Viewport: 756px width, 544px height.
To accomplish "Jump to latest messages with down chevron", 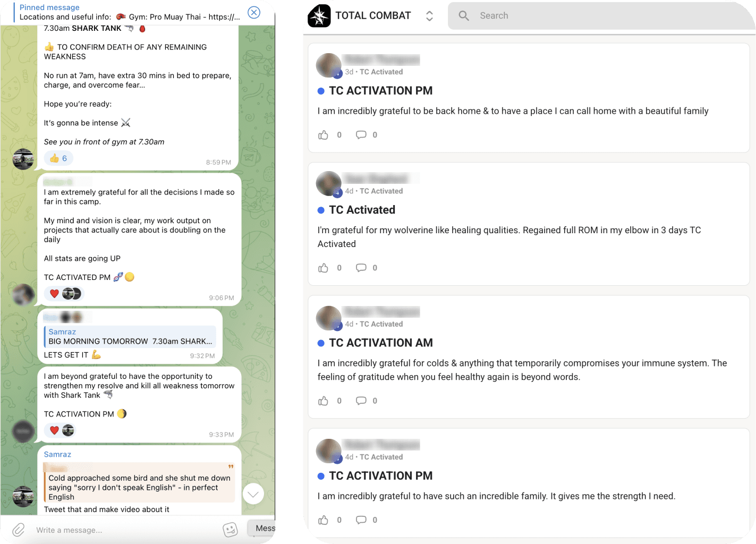I will [x=253, y=494].
